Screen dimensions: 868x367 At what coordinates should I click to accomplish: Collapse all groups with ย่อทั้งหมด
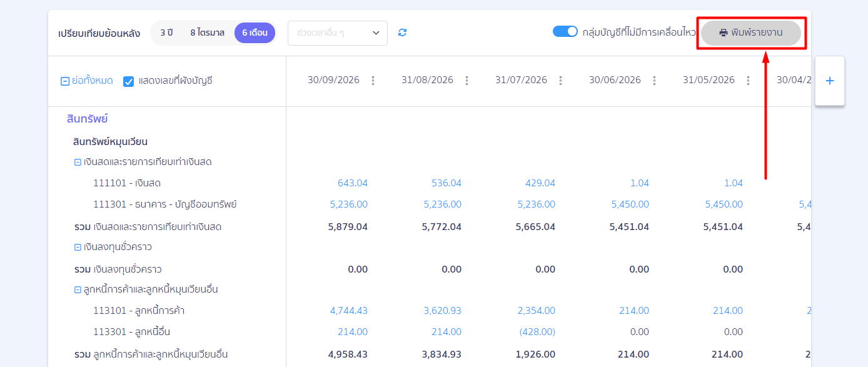[x=87, y=81]
